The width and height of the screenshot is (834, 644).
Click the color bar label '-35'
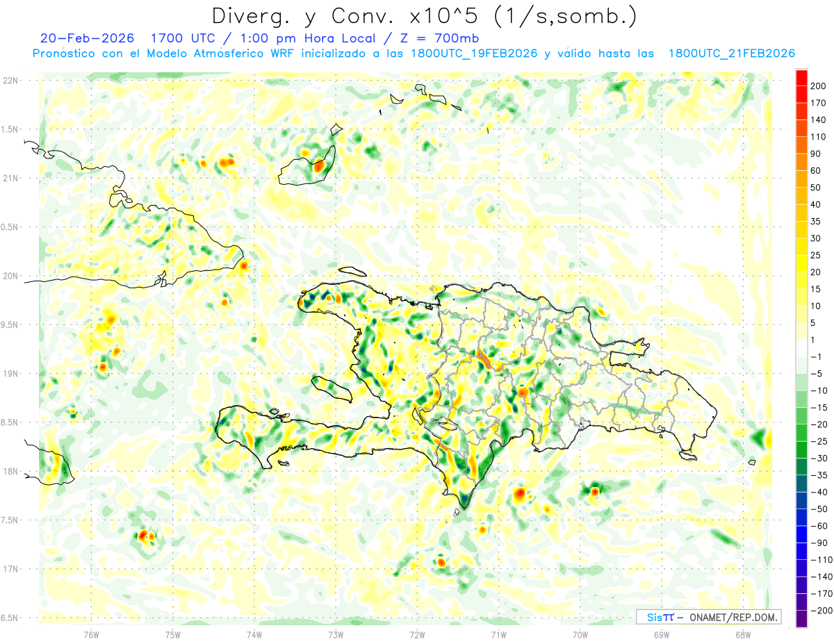point(818,475)
